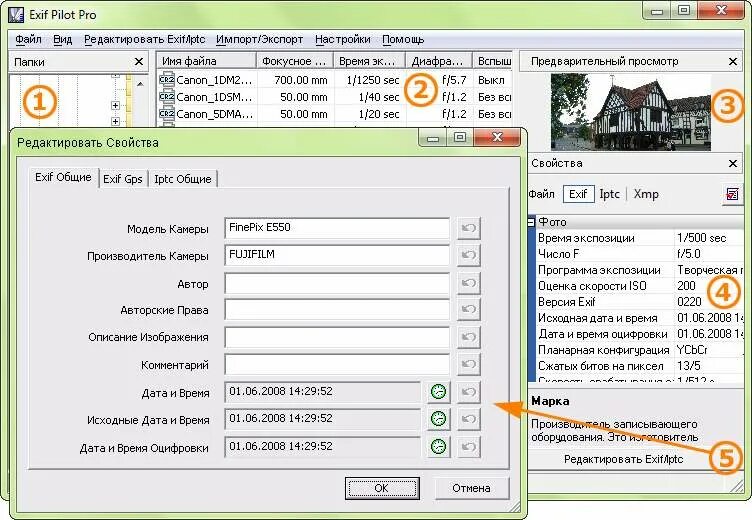The height and width of the screenshot is (520, 752).
Task: Select the 700.00 mm focal length cell
Action: tap(301, 80)
